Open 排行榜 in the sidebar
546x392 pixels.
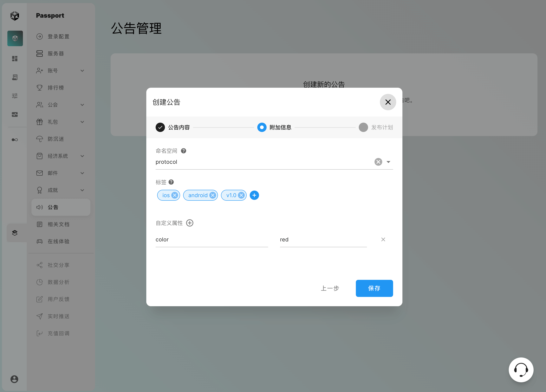[56, 88]
